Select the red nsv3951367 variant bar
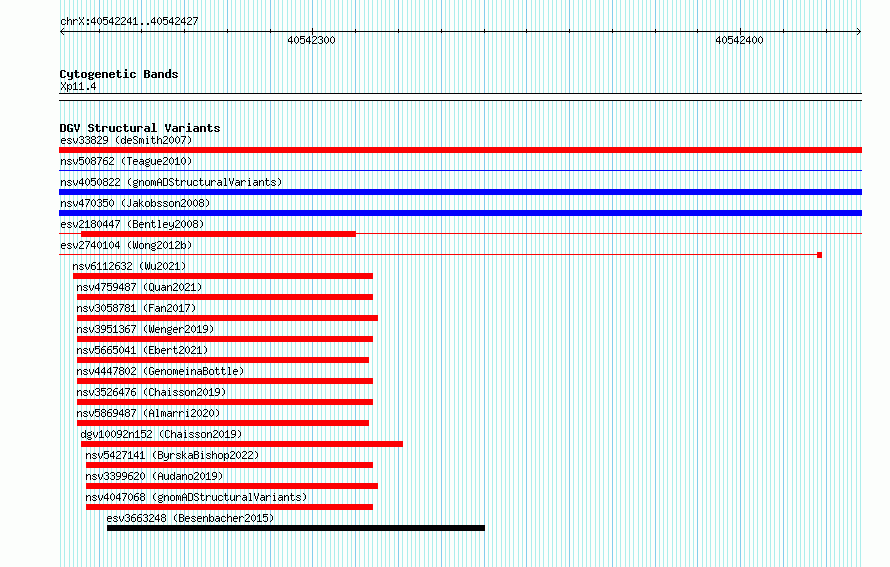 pos(225,339)
